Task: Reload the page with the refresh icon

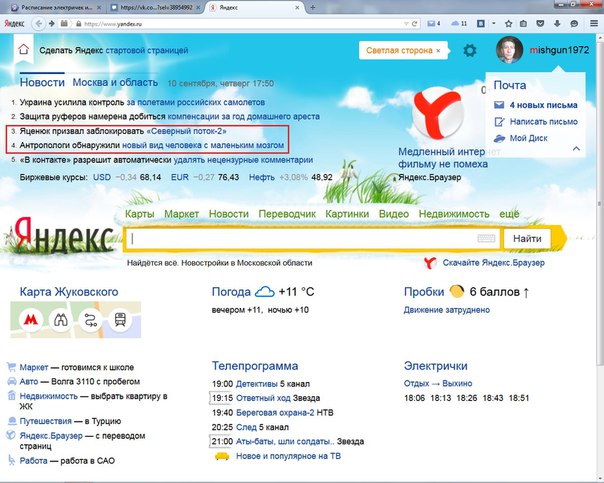Action: (415, 23)
